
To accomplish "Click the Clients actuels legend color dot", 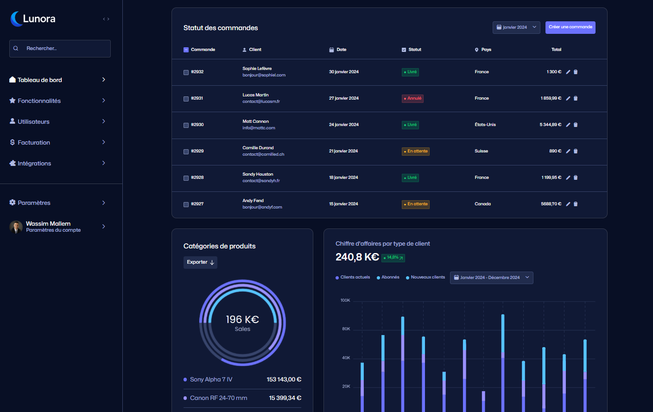I will coord(337,277).
